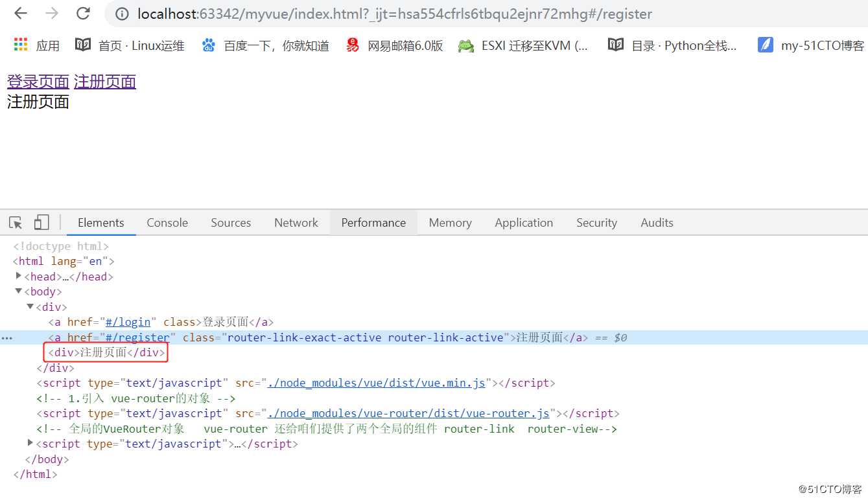868x500 pixels.
Task: Toggle the device toolbar icon in DevTools
Action: coord(41,223)
